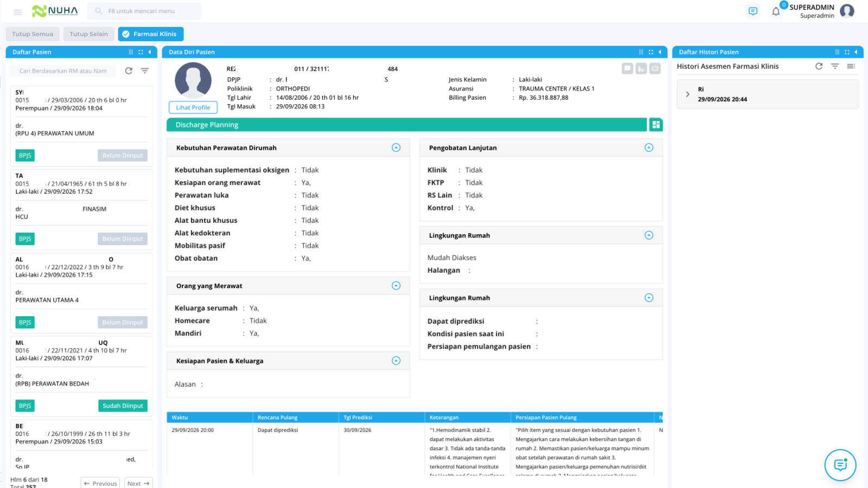Click Lihat Profile button
868x488 pixels.
point(193,107)
